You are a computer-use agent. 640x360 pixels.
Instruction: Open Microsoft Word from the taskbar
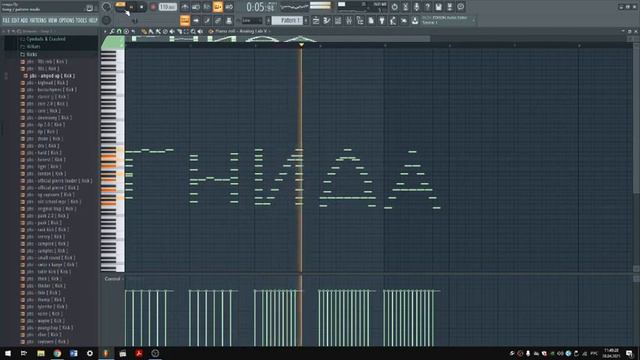click(x=73, y=353)
